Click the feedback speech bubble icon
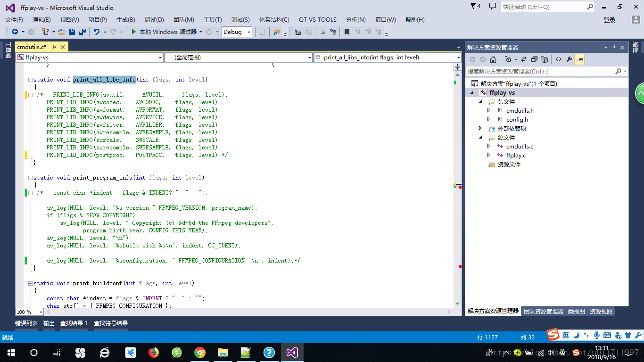This screenshot has height=362, width=644. point(493,7)
